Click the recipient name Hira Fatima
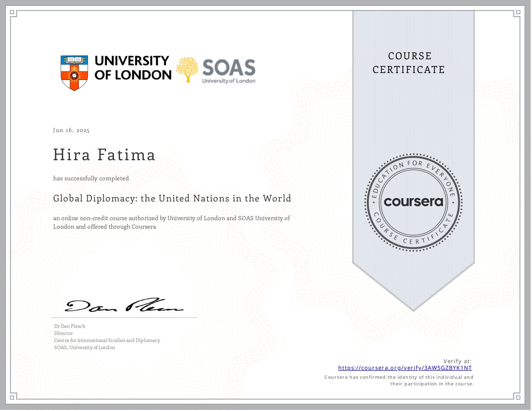The image size is (532, 411). (104, 155)
